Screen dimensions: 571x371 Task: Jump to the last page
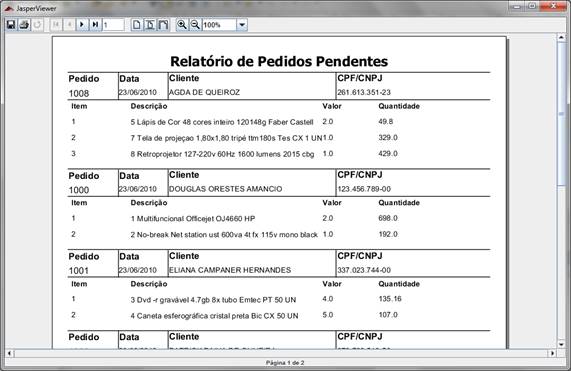pyautogui.click(x=95, y=25)
